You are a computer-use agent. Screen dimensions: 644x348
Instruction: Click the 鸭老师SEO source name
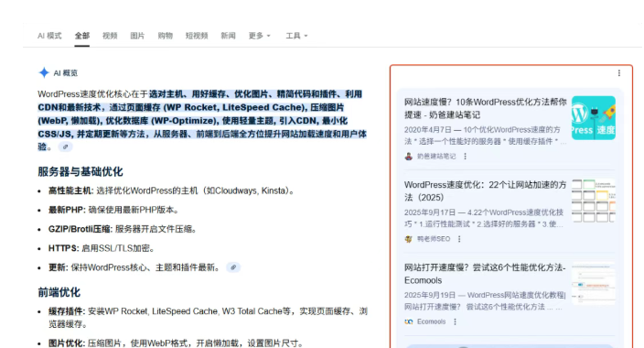434,239
